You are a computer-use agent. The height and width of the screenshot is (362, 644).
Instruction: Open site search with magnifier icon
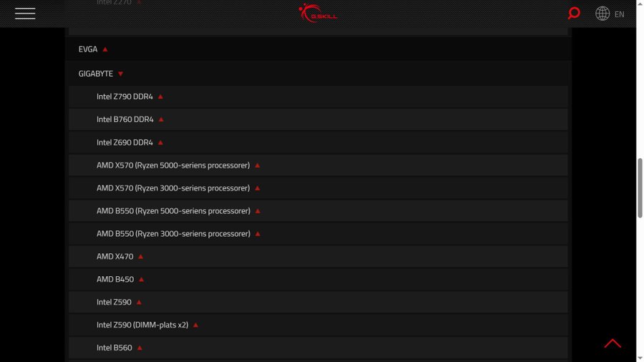point(574,13)
